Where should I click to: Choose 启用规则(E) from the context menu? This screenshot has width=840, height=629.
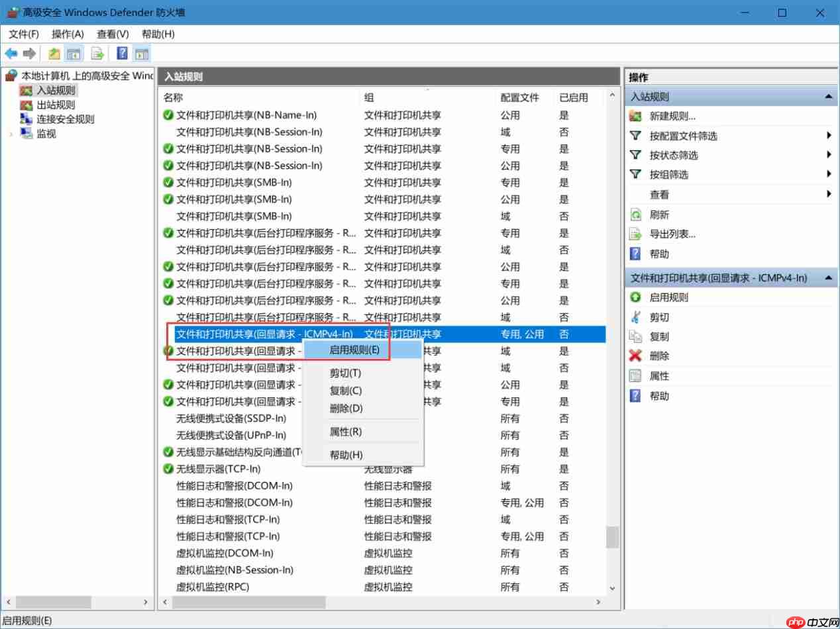(350, 349)
